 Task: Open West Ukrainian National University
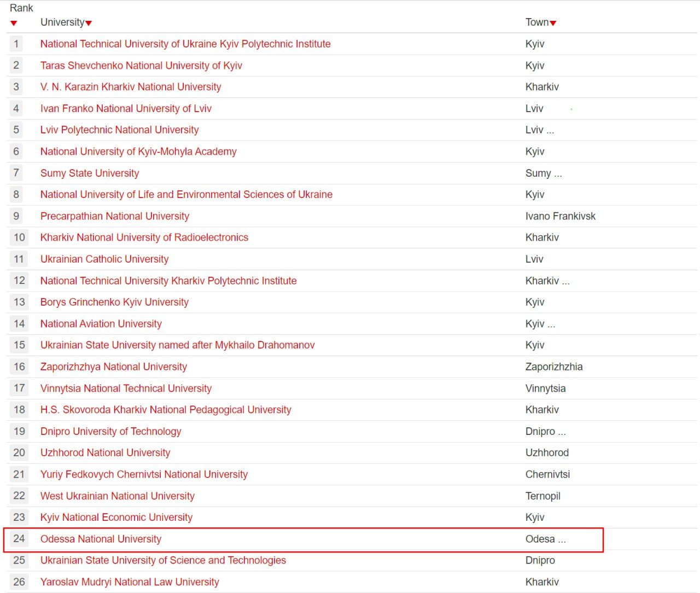117,496
